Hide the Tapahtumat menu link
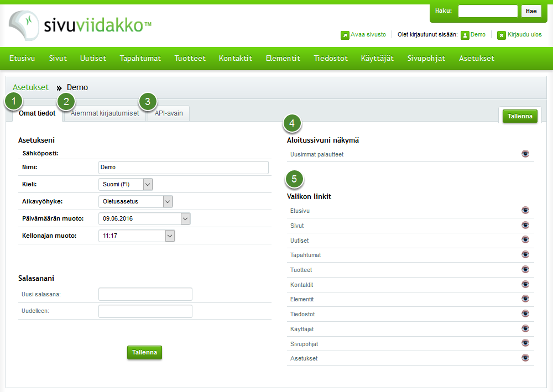The image size is (553, 392). [525, 254]
